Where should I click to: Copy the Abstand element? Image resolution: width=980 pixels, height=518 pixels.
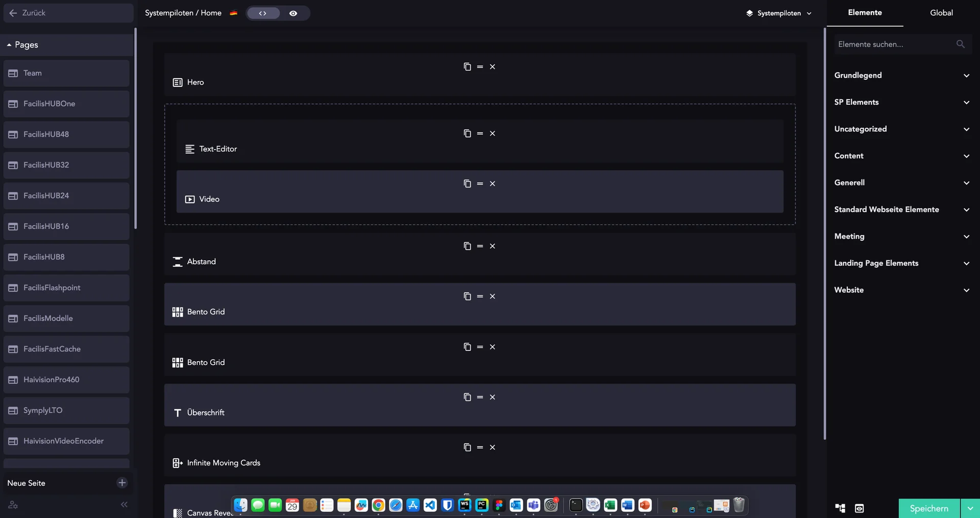[467, 246]
